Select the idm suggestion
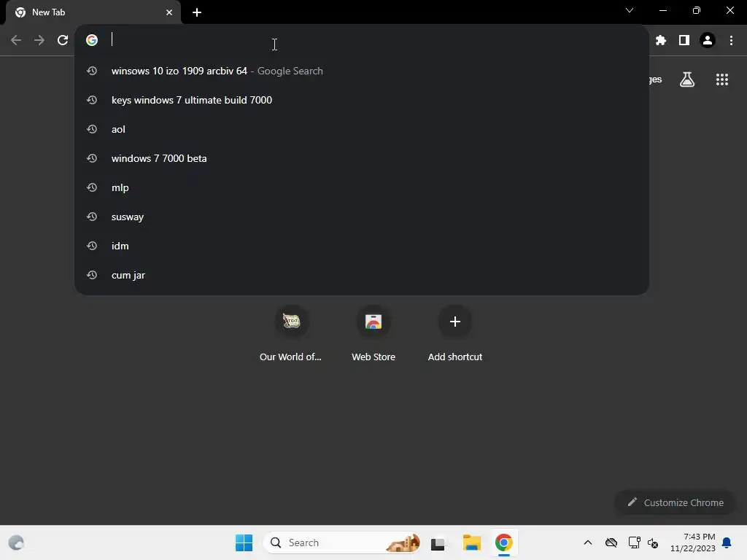 pyautogui.click(x=362, y=246)
